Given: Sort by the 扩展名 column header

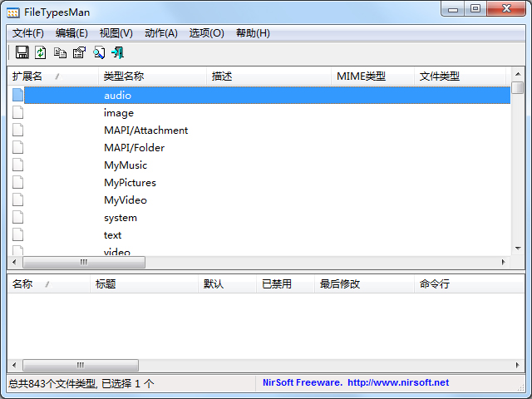Looking at the screenshot, I should tap(53, 76).
